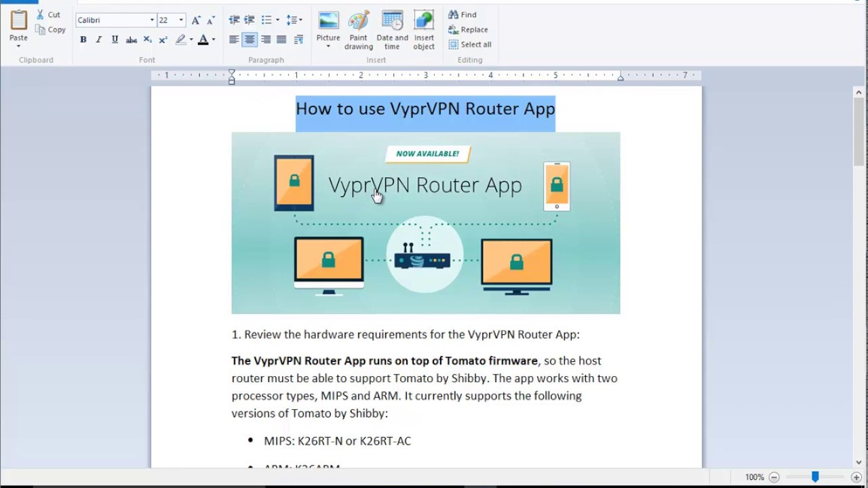The width and height of the screenshot is (868, 488).
Task: Apply the red text color
Action: [x=203, y=40]
